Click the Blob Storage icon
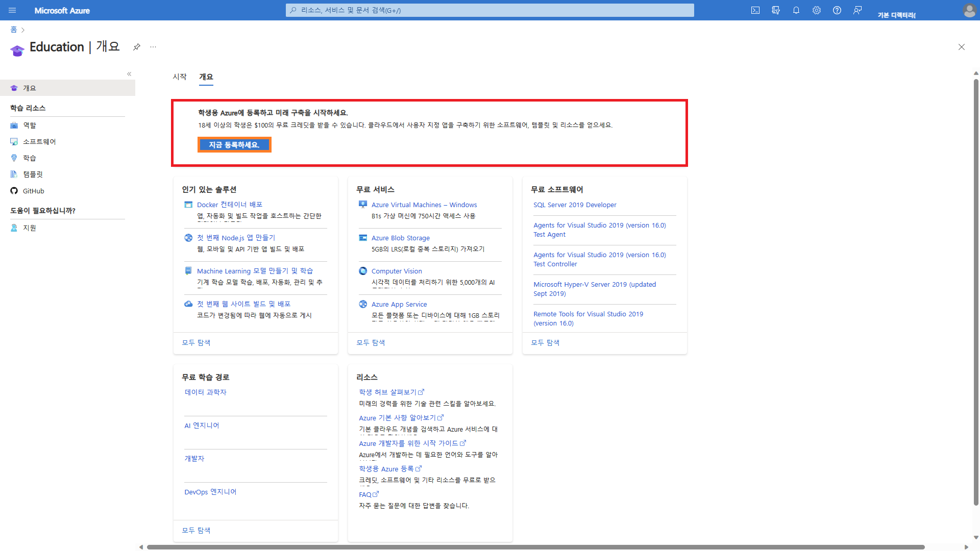The height and width of the screenshot is (551, 980). (x=363, y=238)
